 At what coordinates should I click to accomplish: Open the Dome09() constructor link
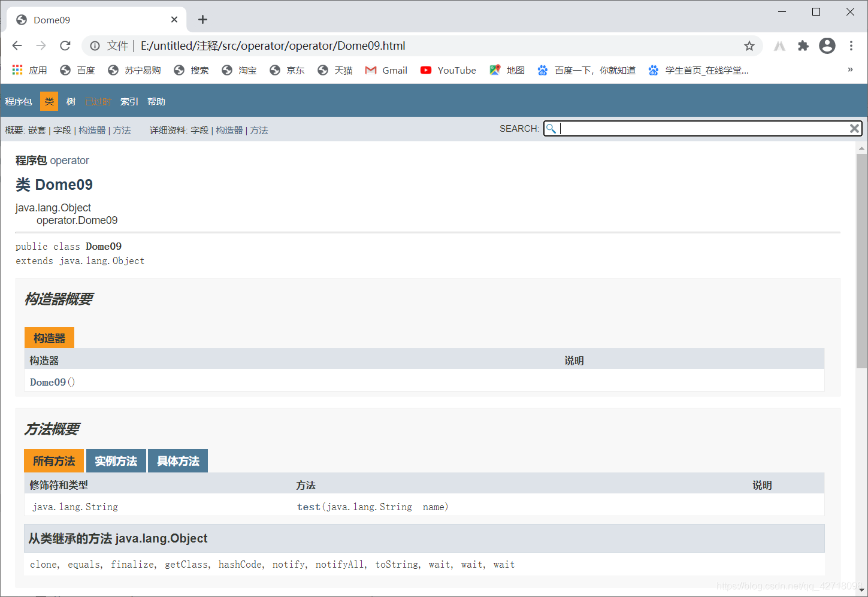click(x=48, y=382)
